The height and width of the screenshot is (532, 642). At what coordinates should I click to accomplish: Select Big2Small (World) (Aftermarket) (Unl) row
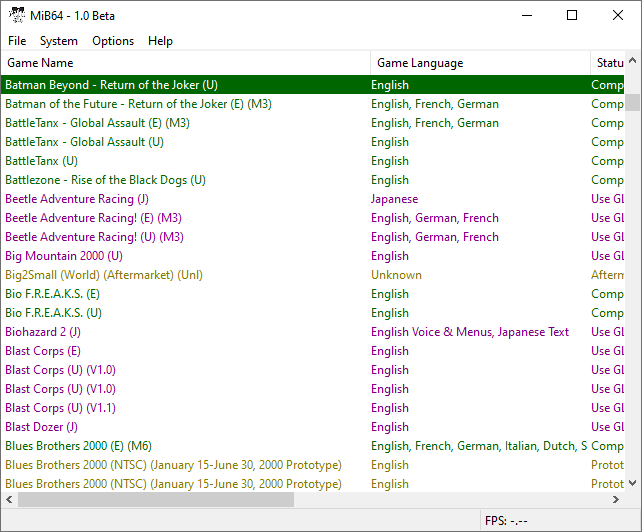[114, 275]
